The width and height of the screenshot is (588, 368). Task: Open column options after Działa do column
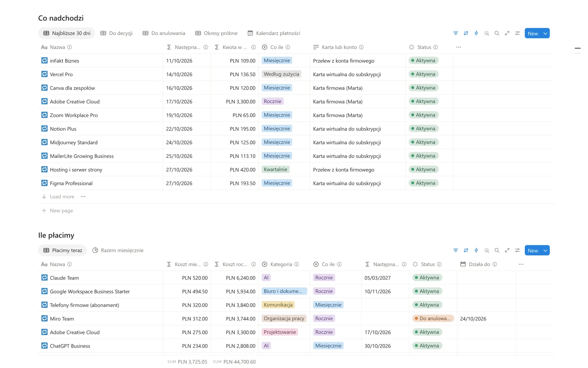(521, 264)
